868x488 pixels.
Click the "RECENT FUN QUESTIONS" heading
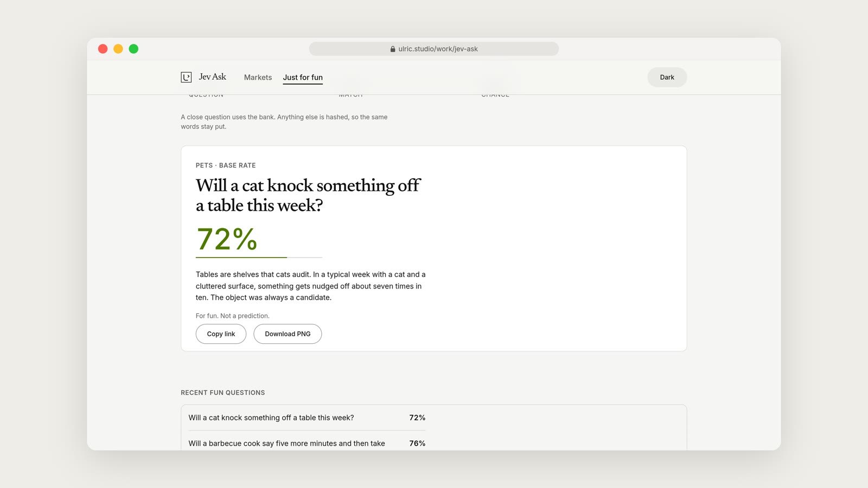[223, 393]
